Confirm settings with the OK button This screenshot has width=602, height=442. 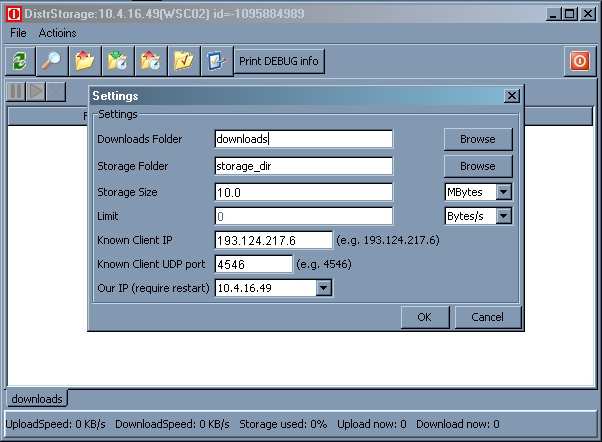pos(425,317)
